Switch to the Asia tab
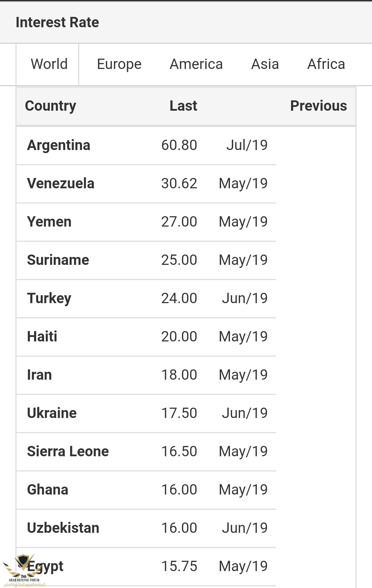 coord(265,64)
